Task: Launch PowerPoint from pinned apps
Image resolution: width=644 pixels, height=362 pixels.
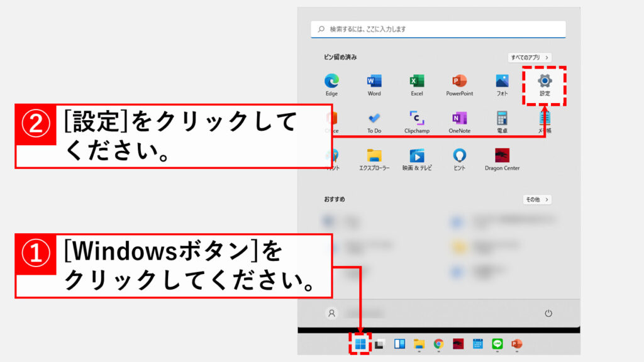Action: pos(460,85)
